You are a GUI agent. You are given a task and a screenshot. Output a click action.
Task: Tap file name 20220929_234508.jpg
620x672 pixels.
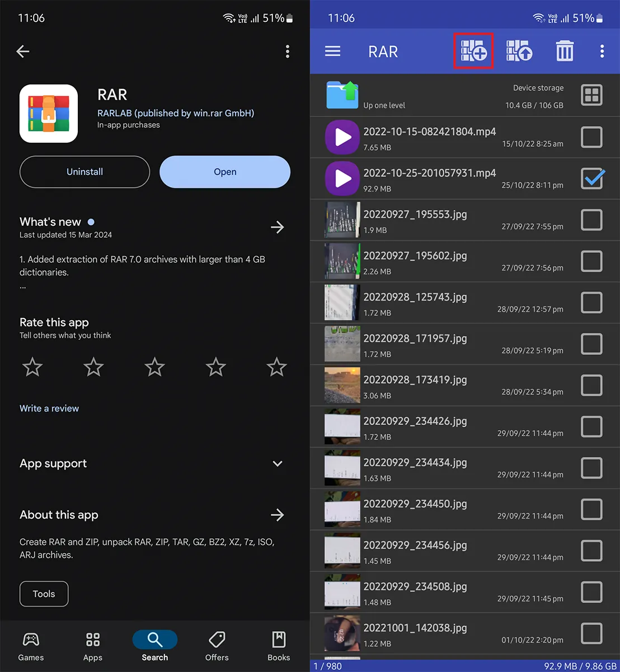click(415, 587)
